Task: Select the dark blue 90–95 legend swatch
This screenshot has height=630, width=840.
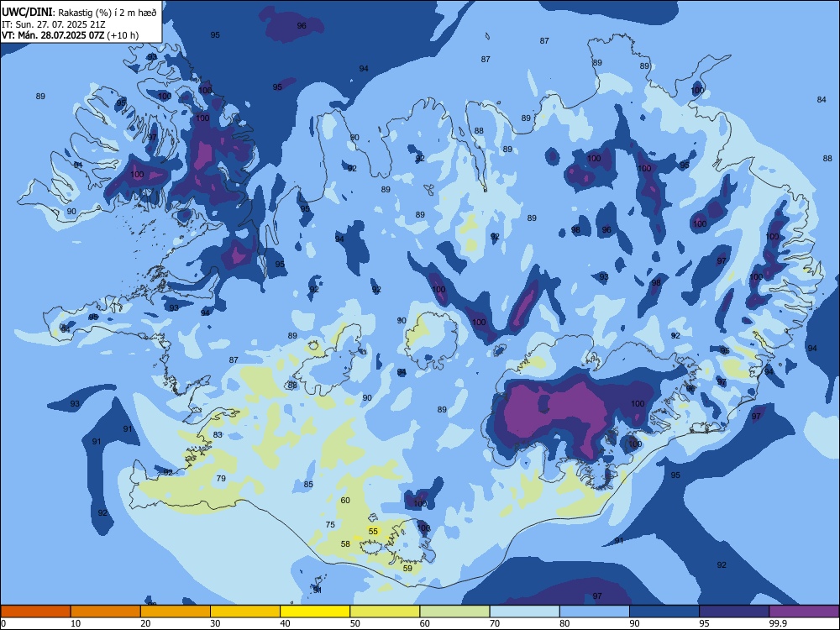Action: [664, 612]
